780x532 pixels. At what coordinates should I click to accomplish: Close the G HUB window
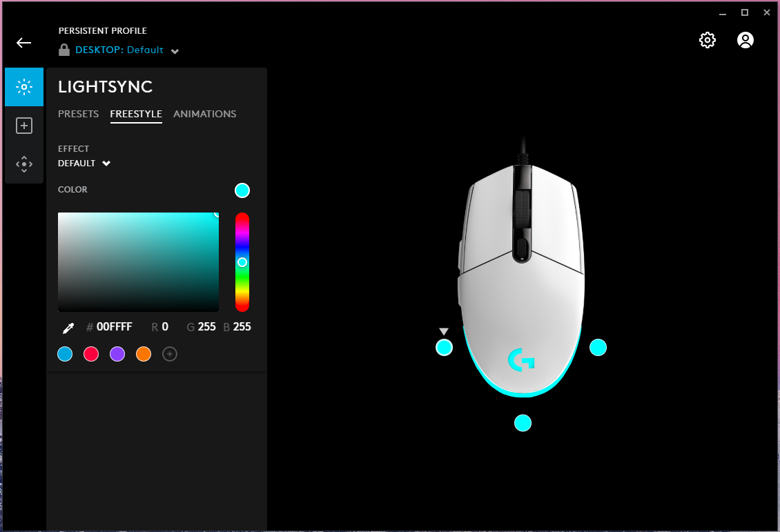click(x=767, y=13)
